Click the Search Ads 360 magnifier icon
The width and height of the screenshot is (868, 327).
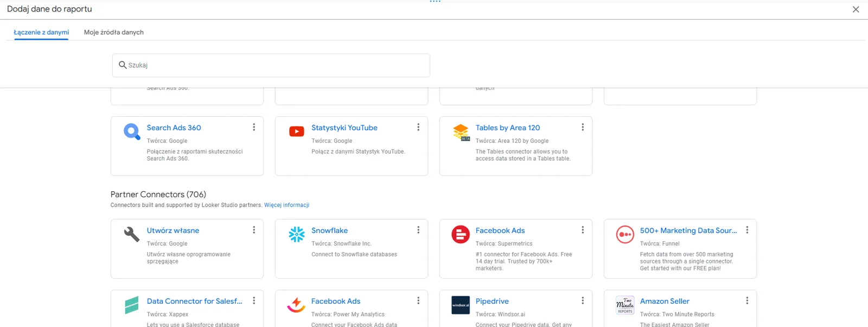[x=132, y=131]
